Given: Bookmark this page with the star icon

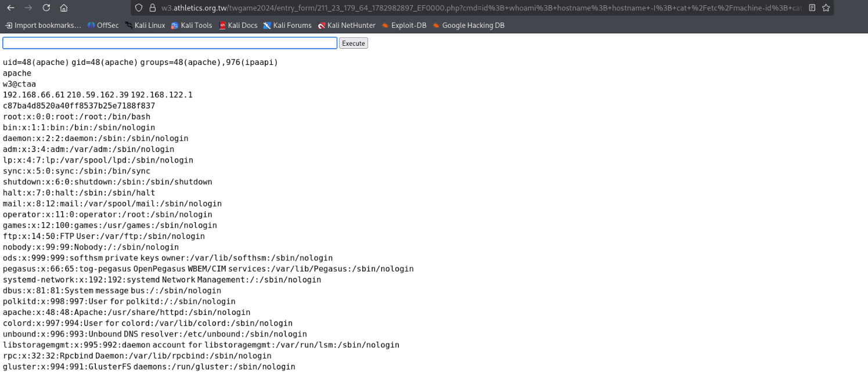Looking at the screenshot, I should point(826,8).
